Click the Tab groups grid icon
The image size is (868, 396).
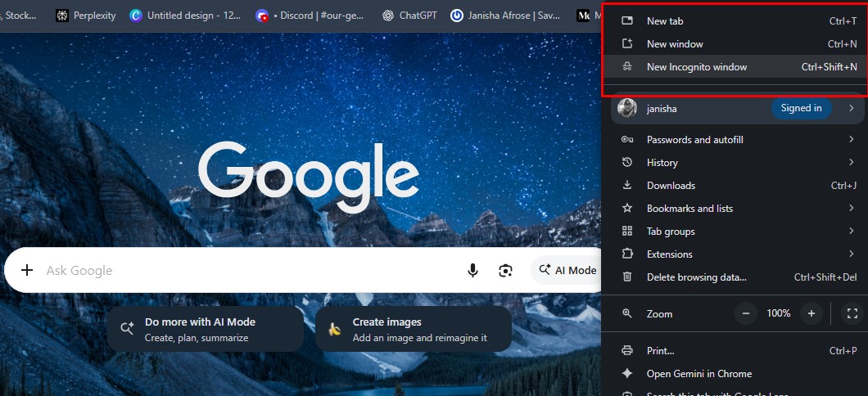[x=627, y=232]
